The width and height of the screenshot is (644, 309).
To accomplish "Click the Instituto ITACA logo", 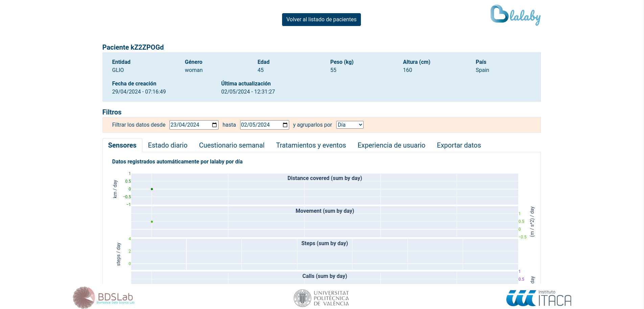I will [538, 298].
